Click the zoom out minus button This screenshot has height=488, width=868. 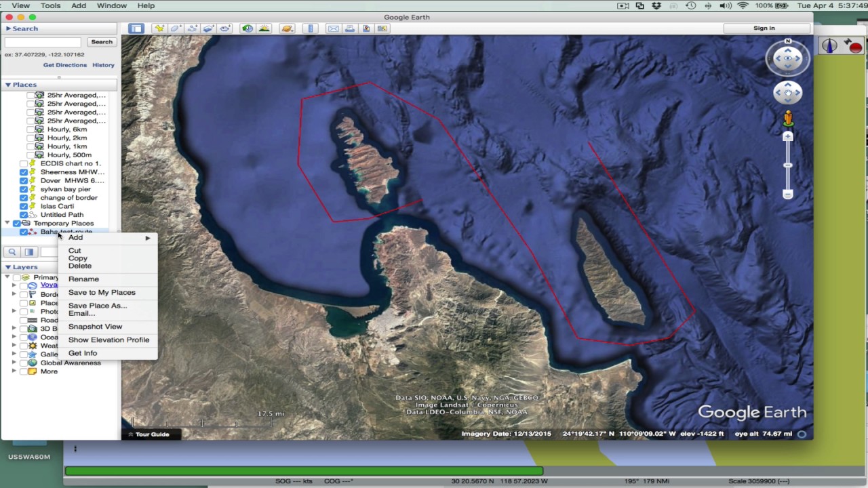point(787,195)
